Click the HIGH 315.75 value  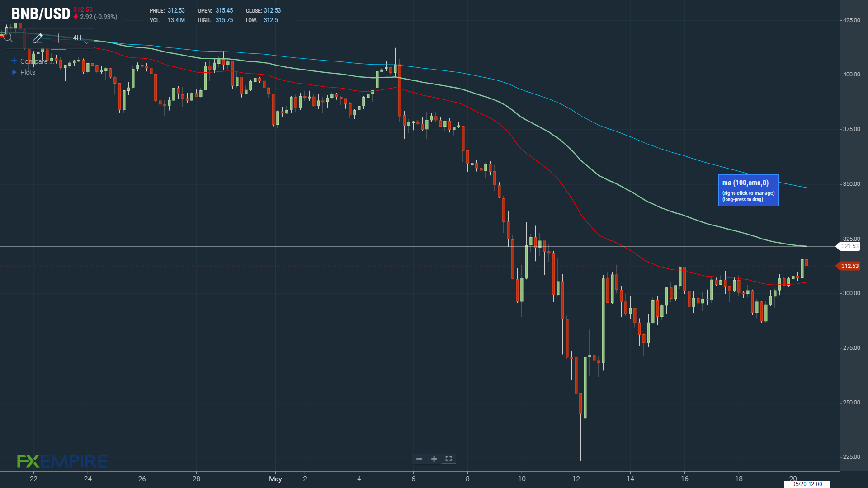tap(224, 20)
